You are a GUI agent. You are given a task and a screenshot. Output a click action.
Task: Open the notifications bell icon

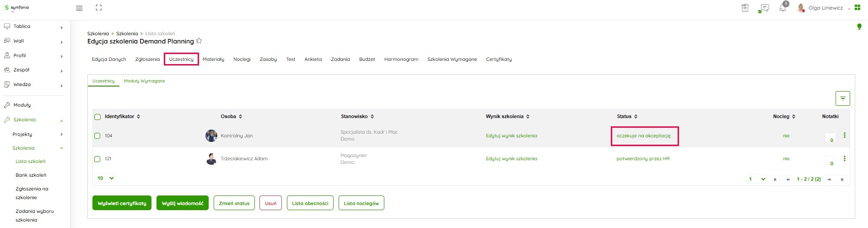click(x=782, y=8)
